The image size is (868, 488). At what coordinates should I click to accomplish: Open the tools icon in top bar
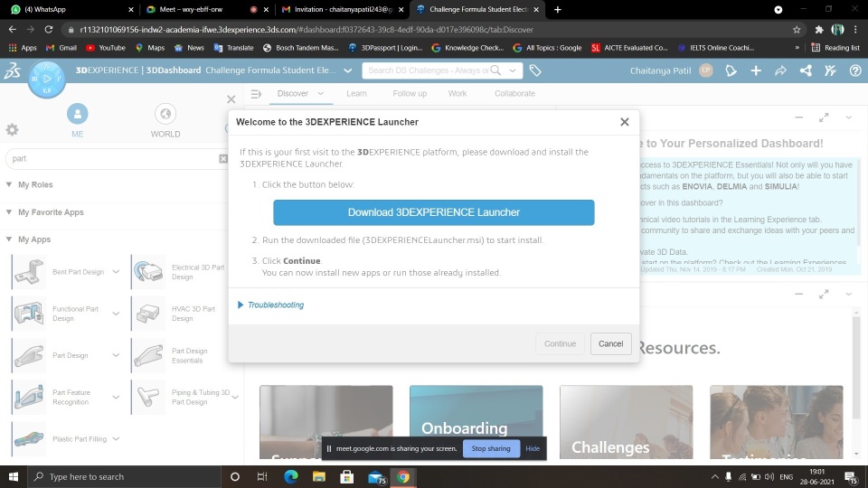point(830,70)
